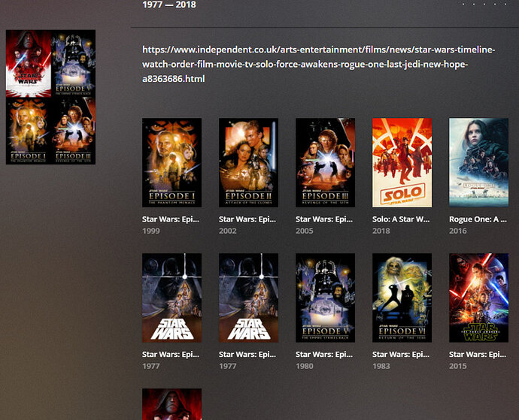Open the 'Star Wars: Epi...' title dated 1983

click(x=401, y=355)
